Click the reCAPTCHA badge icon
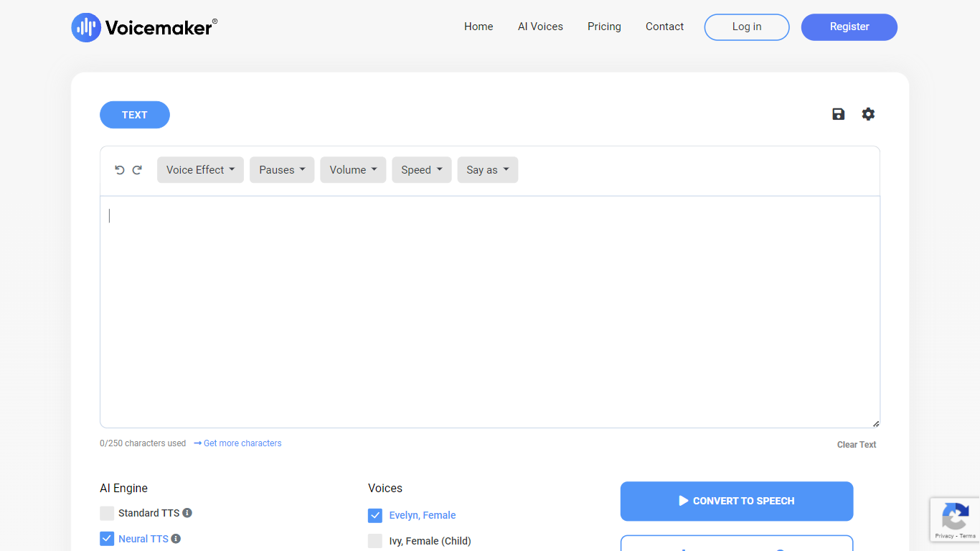The height and width of the screenshot is (551, 980). click(955, 517)
